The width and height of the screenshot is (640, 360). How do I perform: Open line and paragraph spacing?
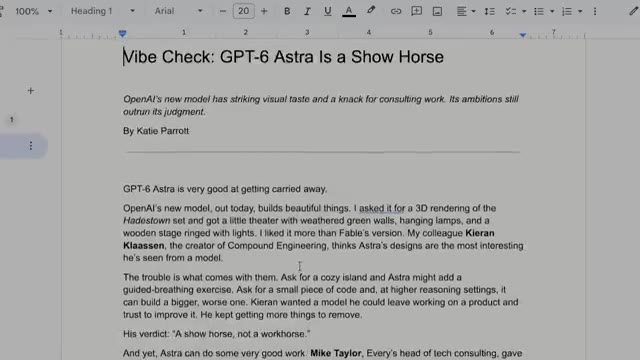(489, 11)
